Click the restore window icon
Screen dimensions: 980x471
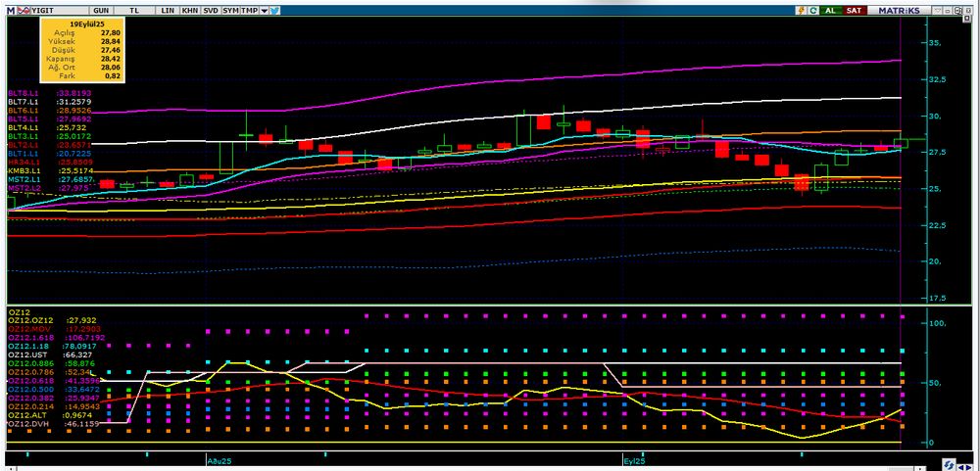[x=957, y=11]
